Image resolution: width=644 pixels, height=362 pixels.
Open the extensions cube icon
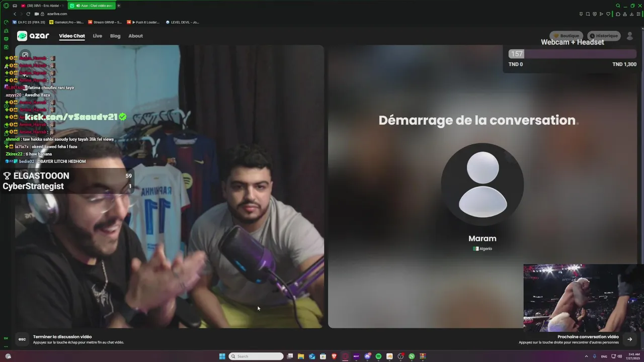[618, 14]
